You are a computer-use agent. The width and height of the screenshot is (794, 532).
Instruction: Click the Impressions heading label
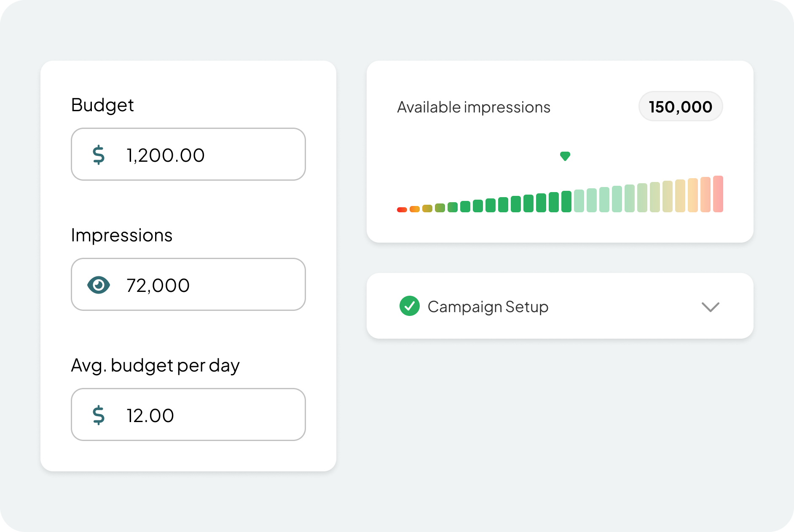[121, 235]
